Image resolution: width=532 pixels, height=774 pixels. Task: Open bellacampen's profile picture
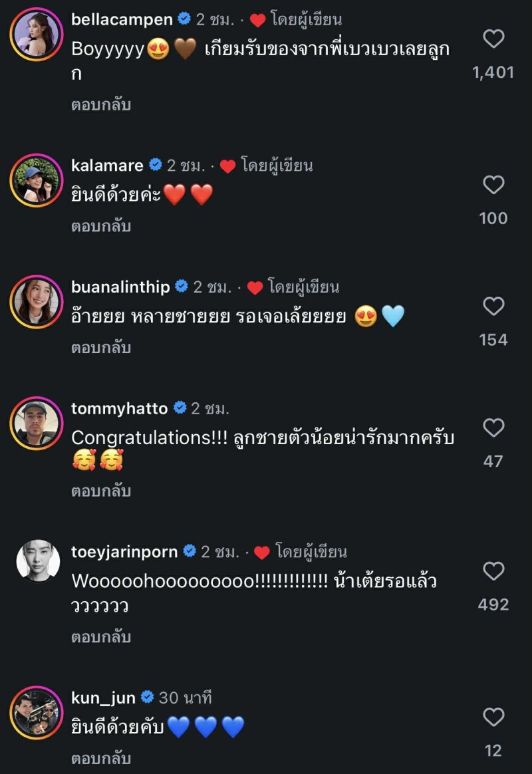[36, 35]
